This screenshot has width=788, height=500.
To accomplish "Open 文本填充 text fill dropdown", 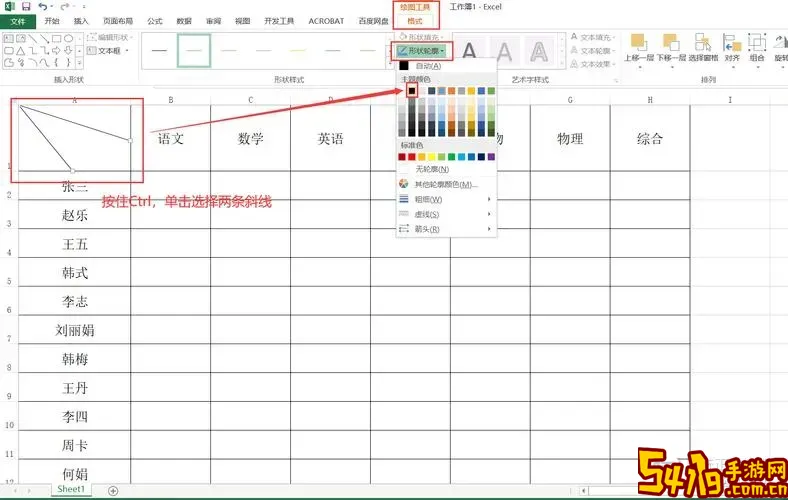I will pos(593,37).
